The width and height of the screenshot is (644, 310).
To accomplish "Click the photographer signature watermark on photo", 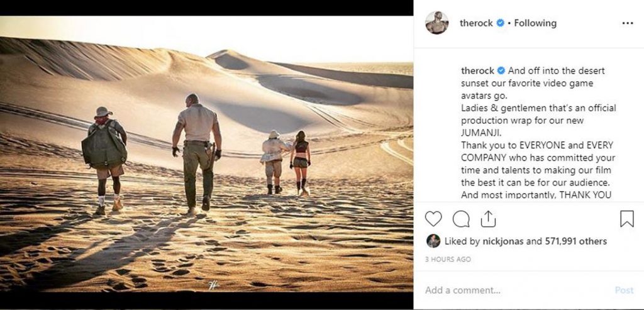I will (213, 285).
